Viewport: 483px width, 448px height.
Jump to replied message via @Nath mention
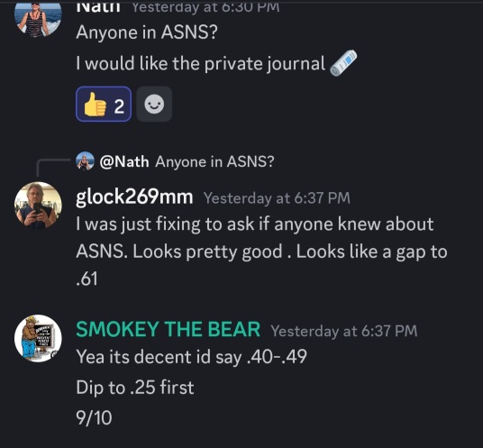click(124, 161)
